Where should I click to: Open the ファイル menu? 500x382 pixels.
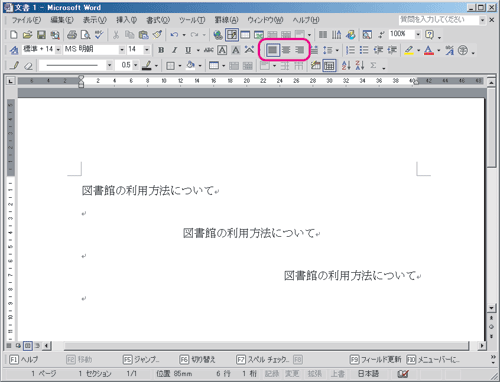pos(27,20)
